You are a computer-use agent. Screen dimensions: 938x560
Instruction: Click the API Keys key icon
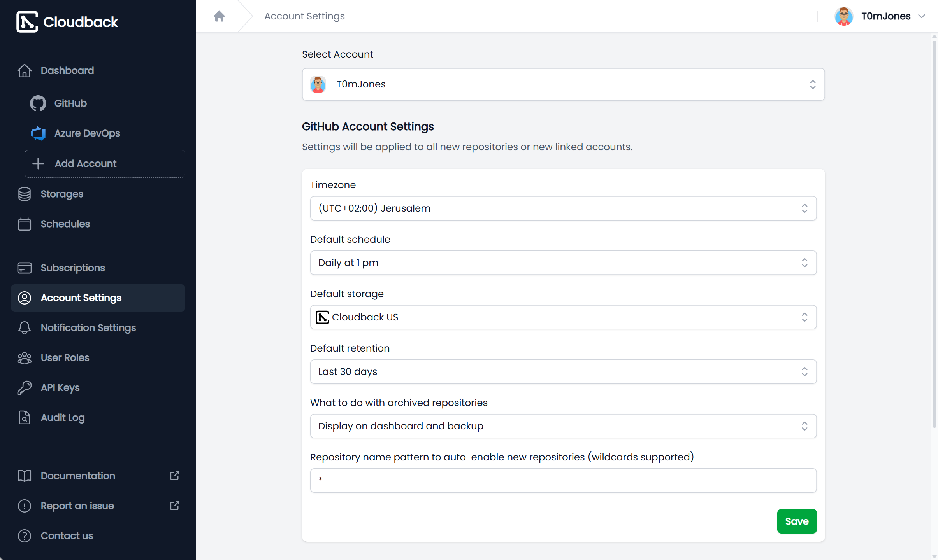tap(25, 388)
